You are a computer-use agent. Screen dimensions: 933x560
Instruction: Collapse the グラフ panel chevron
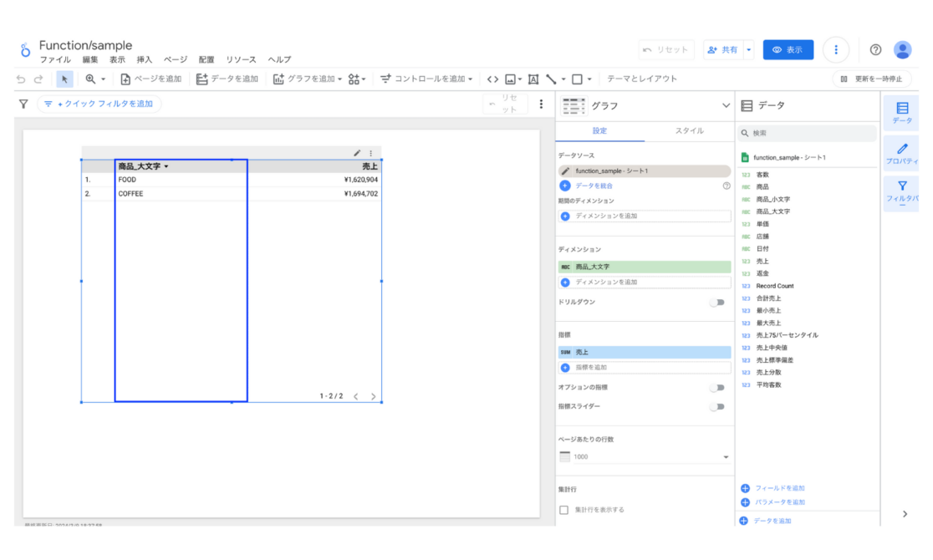(725, 105)
